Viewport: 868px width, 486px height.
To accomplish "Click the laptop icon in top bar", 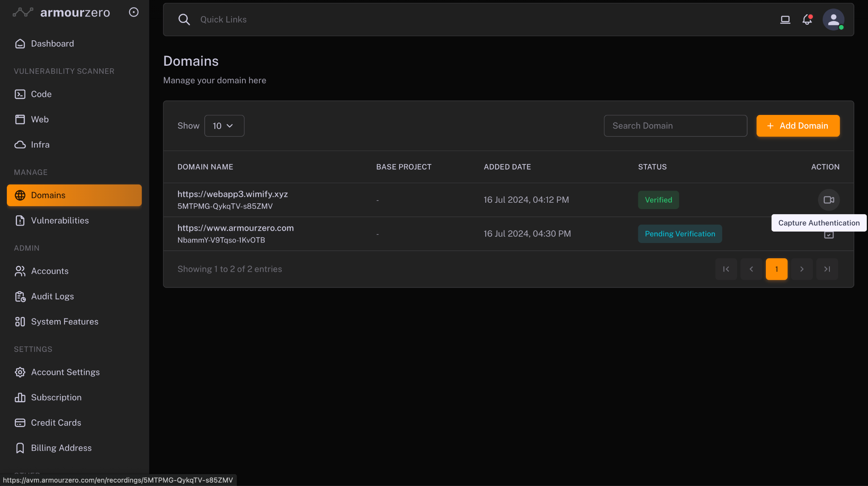I will pyautogui.click(x=785, y=20).
